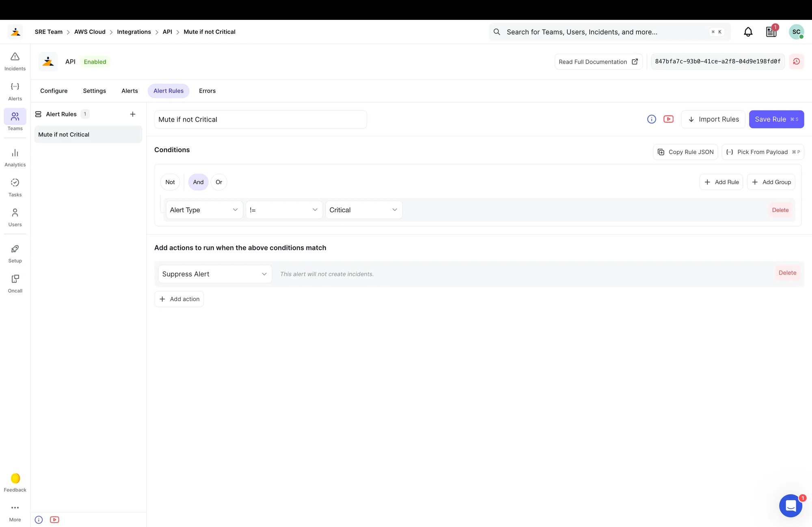Click the Add Rule button

721,182
